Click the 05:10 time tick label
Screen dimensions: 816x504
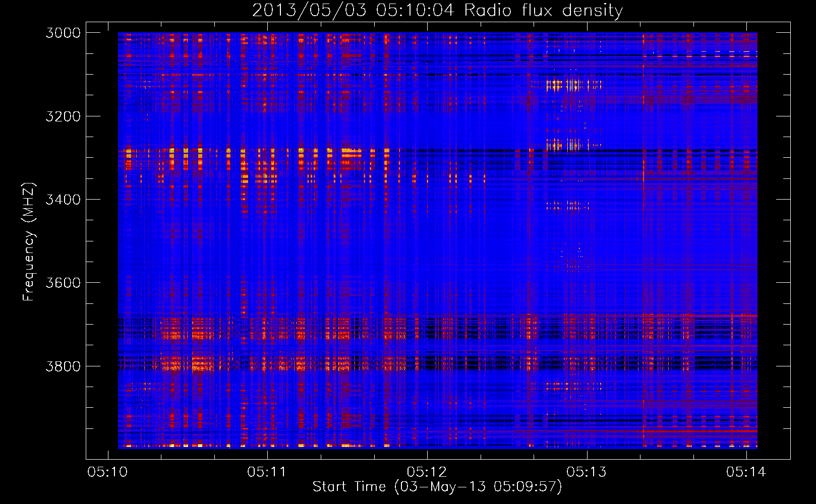107,472
